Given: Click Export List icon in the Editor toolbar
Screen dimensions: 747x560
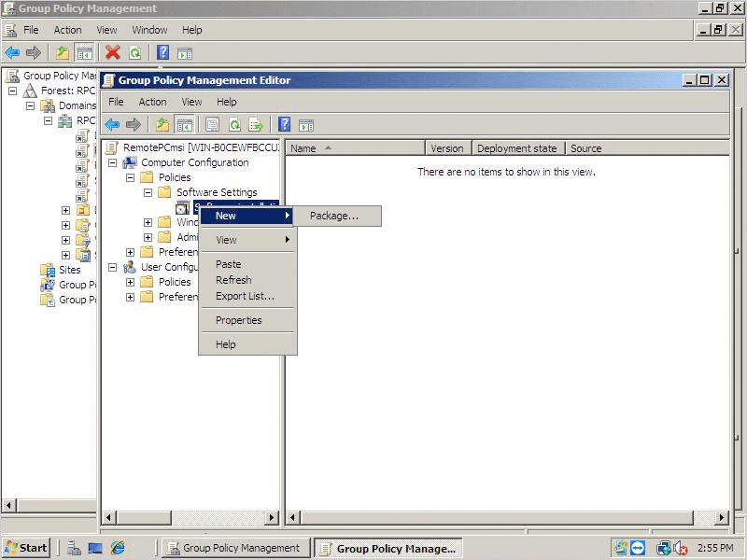Looking at the screenshot, I should click(255, 124).
